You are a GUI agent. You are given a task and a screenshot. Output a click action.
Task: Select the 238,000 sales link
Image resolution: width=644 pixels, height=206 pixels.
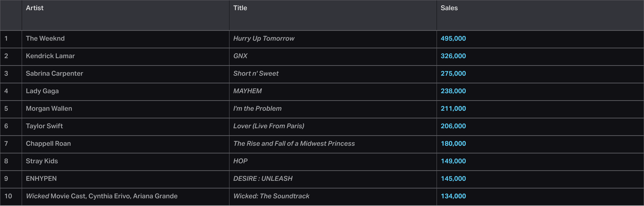coord(453,91)
